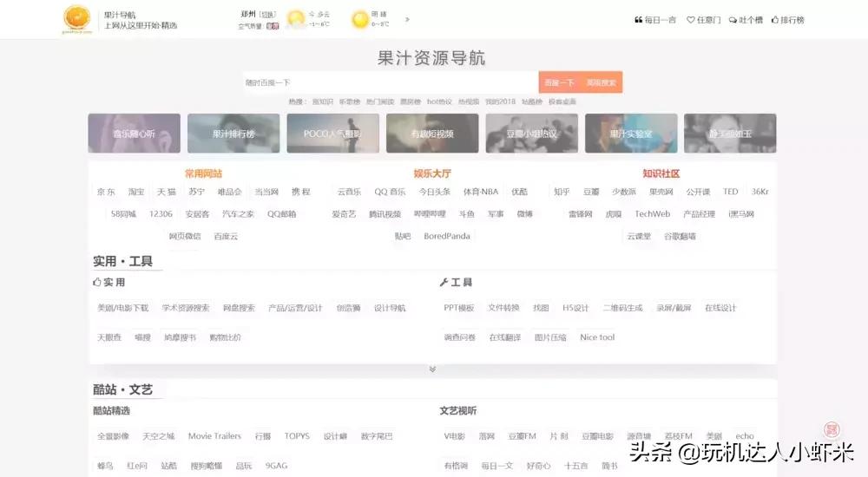Open the 音乐随心听 banner card
This screenshot has height=477, width=868.
134,134
